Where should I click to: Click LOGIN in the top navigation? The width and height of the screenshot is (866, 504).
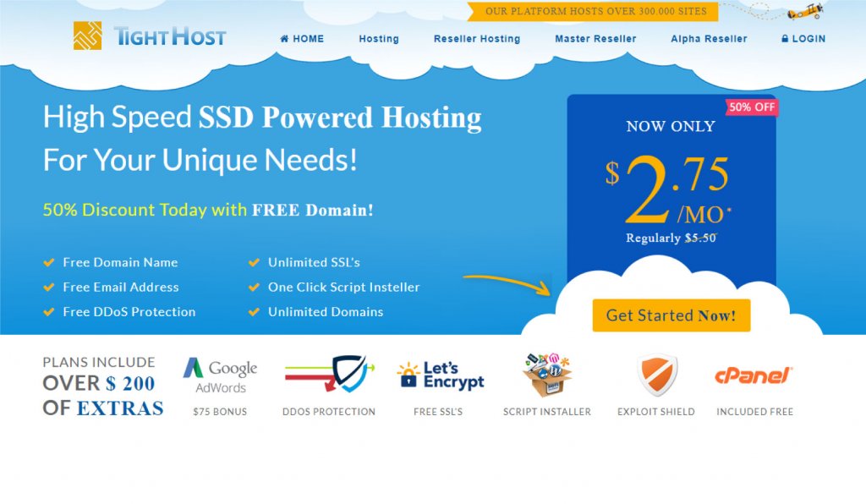pyautogui.click(x=803, y=39)
